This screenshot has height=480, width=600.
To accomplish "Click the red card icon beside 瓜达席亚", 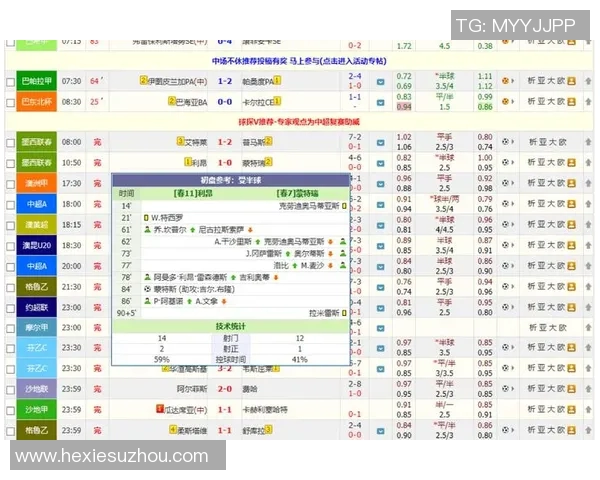I will [160, 409].
